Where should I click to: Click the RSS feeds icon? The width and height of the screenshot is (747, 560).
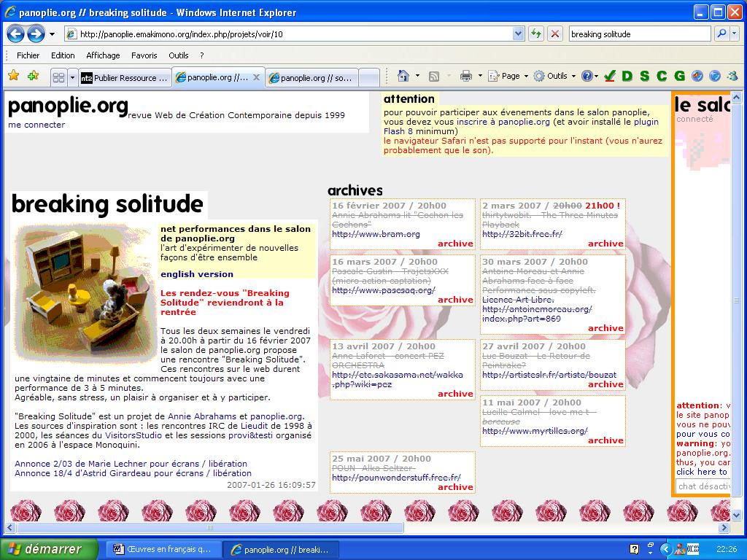point(434,76)
